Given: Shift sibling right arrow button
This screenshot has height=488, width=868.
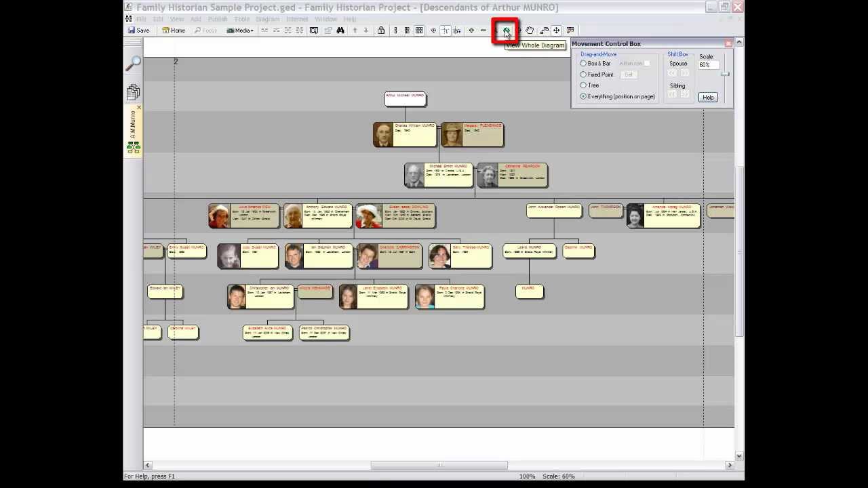Looking at the screenshot, I should point(684,96).
